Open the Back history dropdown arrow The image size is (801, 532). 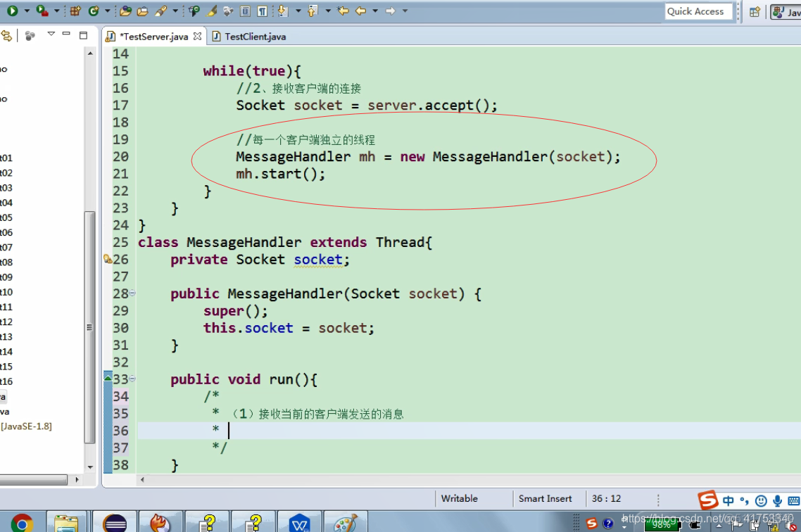click(x=375, y=11)
